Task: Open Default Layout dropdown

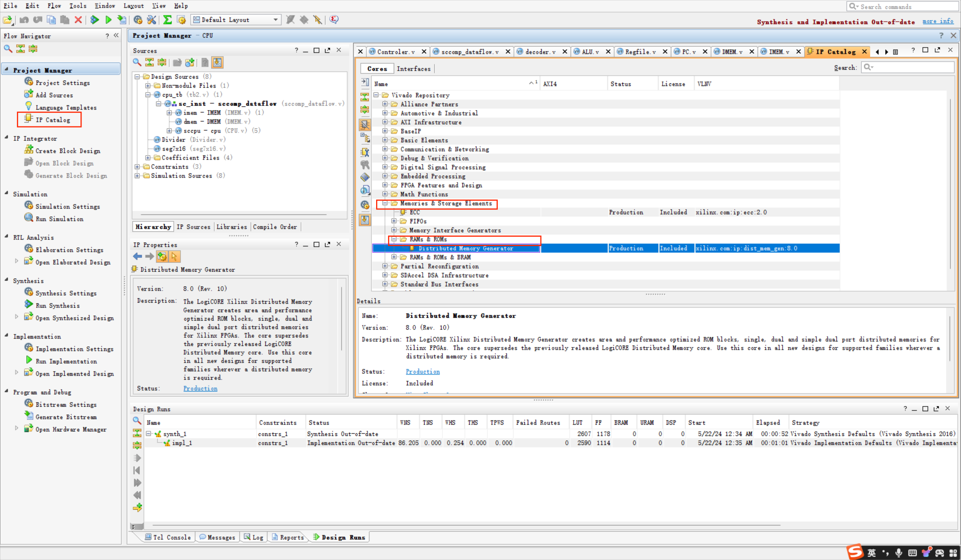Action: click(x=236, y=20)
